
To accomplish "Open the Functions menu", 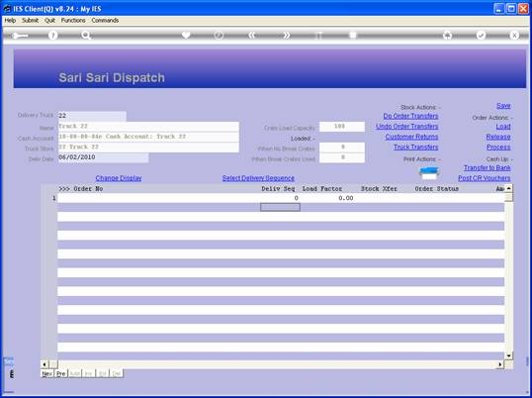I will click(x=73, y=21).
